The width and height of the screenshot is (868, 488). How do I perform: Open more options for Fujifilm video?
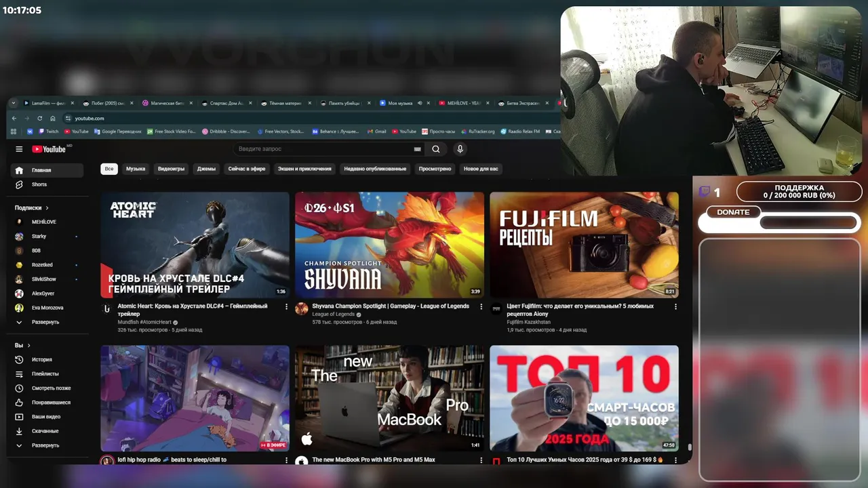(x=675, y=307)
